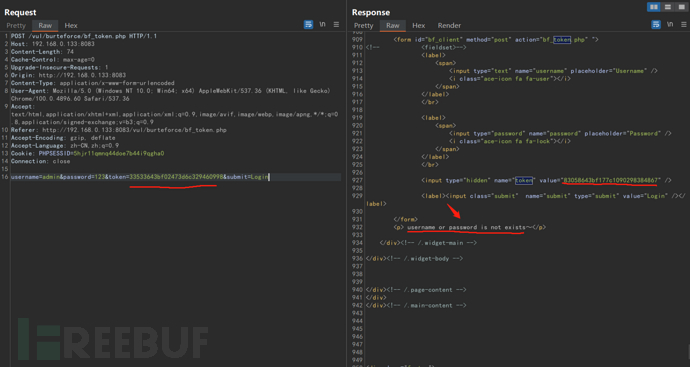Click the Accept-Language: zh-CN header
Viewport: 690px width, 367px height.
pyautogui.click(x=65, y=146)
